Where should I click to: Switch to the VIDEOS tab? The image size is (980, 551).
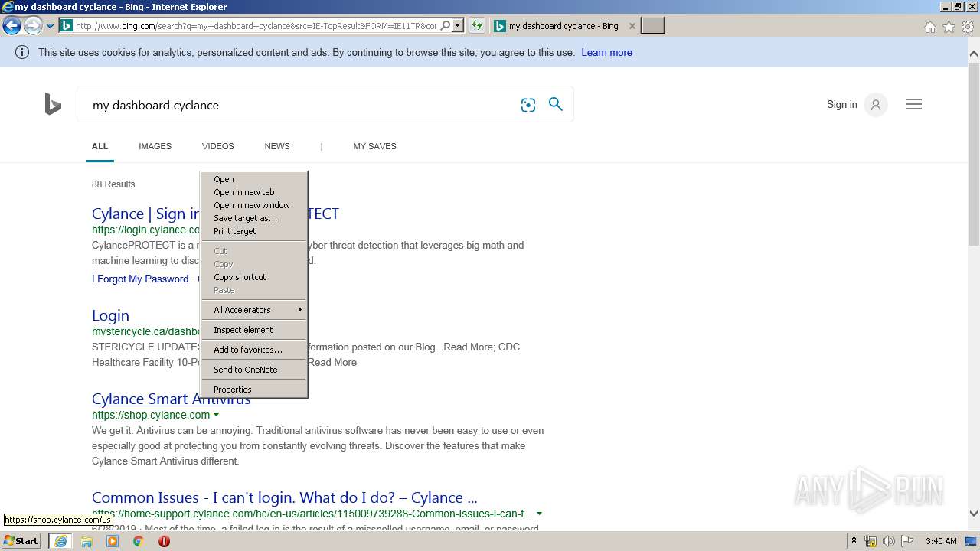coord(218,146)
